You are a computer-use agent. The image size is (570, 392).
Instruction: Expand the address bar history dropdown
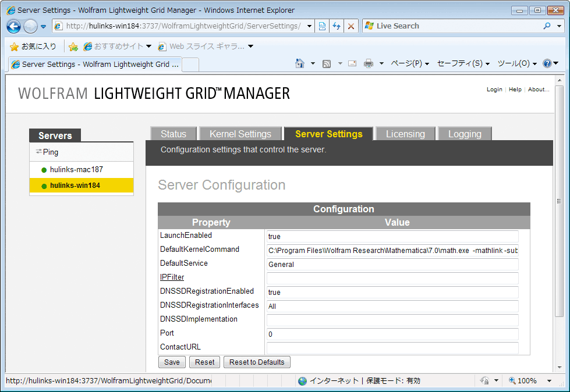click(x=309, y=26)
